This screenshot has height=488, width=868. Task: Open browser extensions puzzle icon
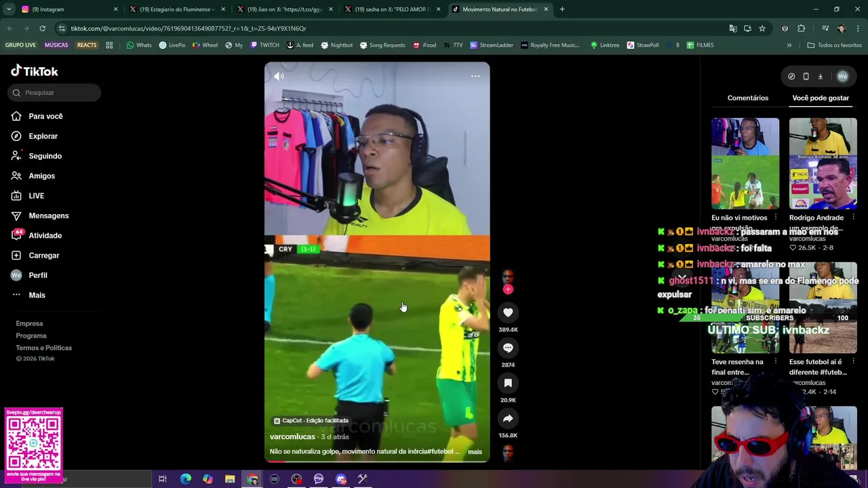point(802,28)
